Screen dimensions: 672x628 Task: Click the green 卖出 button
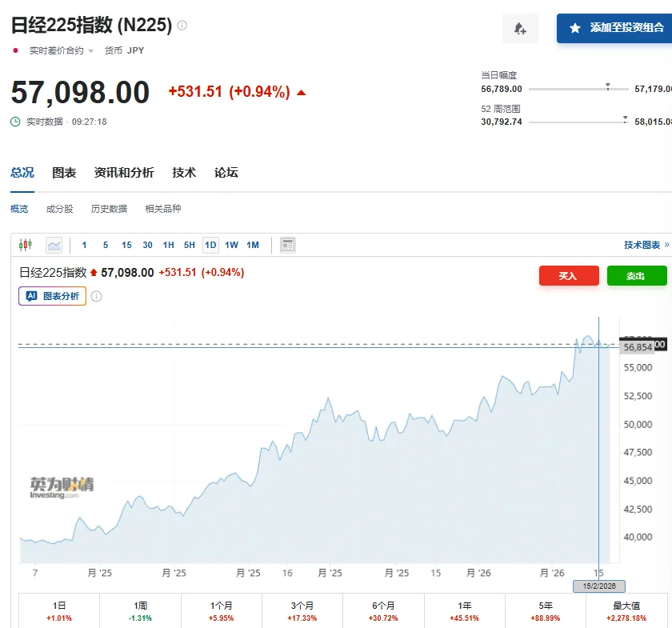[636, 276]
